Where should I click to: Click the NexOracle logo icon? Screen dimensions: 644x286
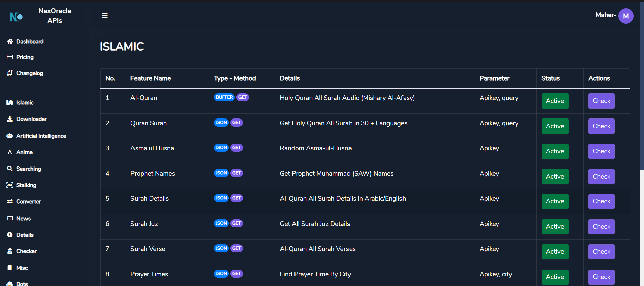(16, 16)
